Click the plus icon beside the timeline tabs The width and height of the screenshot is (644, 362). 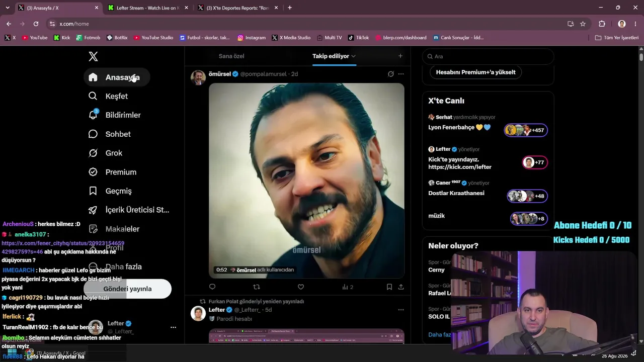[x=400, y=56]
